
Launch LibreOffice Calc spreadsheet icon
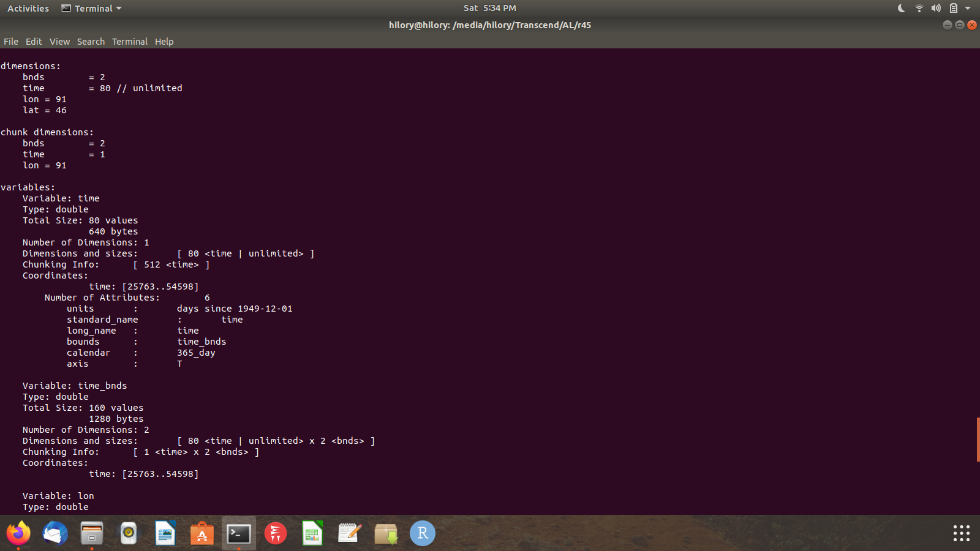(312, 533)
